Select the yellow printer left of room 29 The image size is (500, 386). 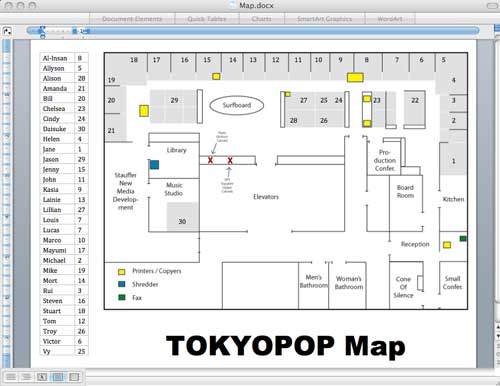click(144, 111)
